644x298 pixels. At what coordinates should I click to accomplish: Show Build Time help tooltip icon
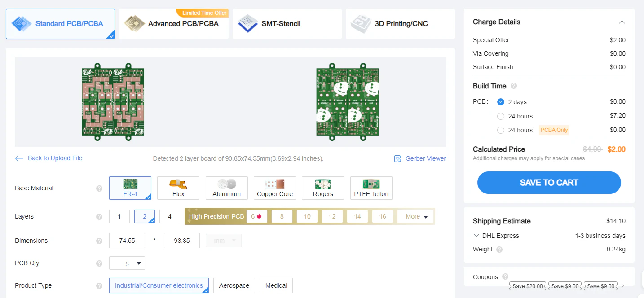514,86
